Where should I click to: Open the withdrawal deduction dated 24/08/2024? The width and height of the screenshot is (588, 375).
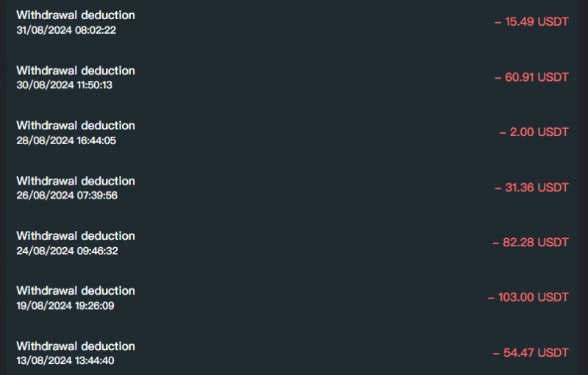coord(76,236)
